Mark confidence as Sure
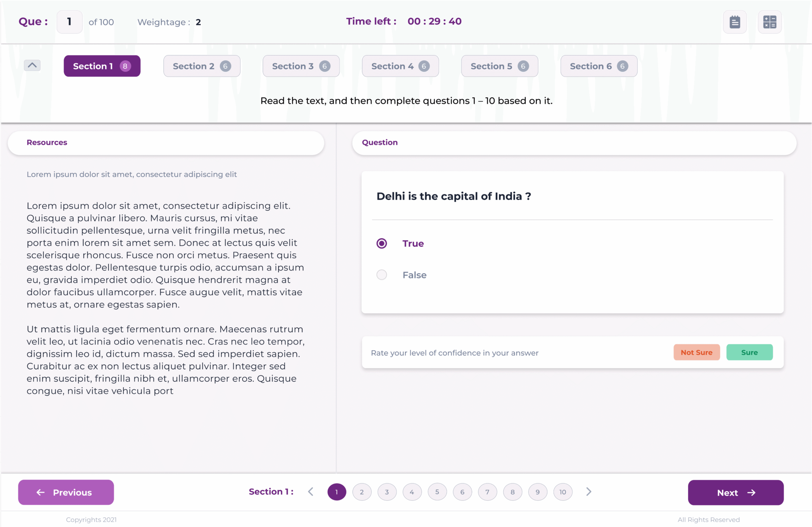Viewport: 812px width, 527px height. coord(749,352)
